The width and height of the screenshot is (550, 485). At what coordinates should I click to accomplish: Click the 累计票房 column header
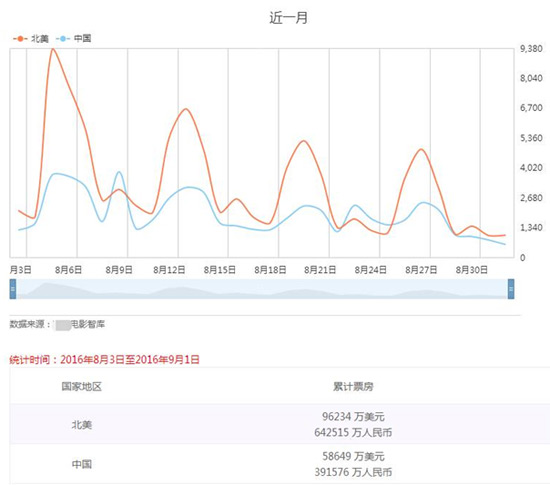[353, 386]
